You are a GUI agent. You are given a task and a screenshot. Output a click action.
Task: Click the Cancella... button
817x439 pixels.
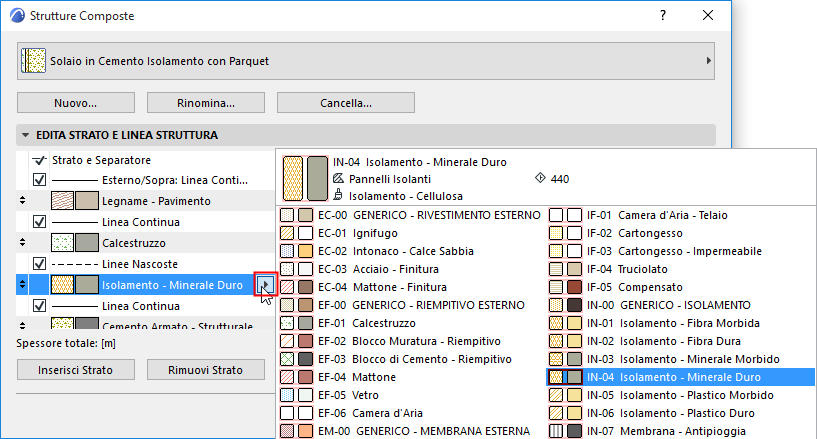tap(346, 103)
